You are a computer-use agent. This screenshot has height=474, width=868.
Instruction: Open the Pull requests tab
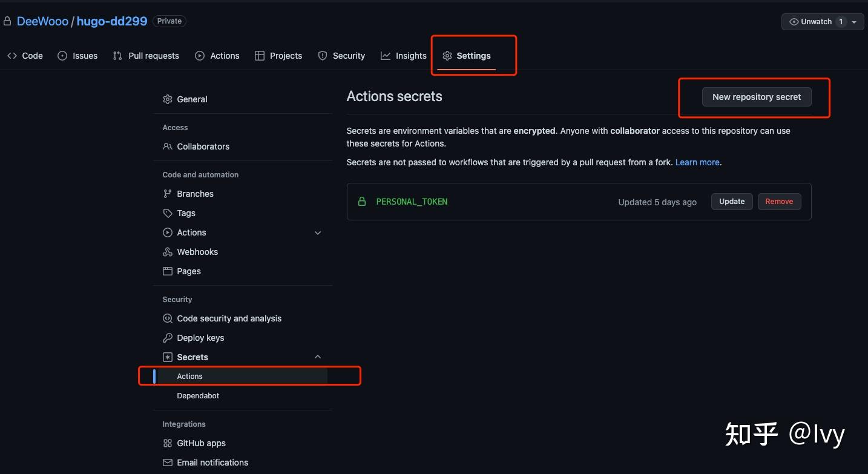[x=146, y=56]
